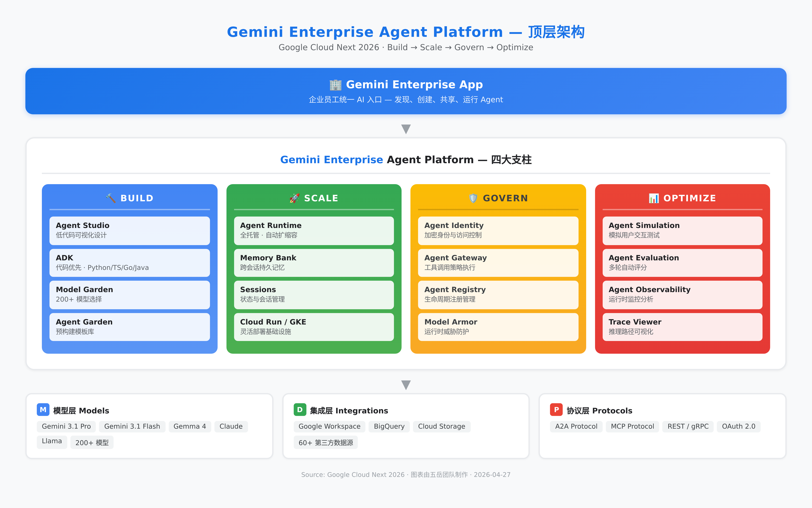This screenshot has height=508, width=812.
Task: Click the red P badge for Protocols
Action: coord(556,410)
